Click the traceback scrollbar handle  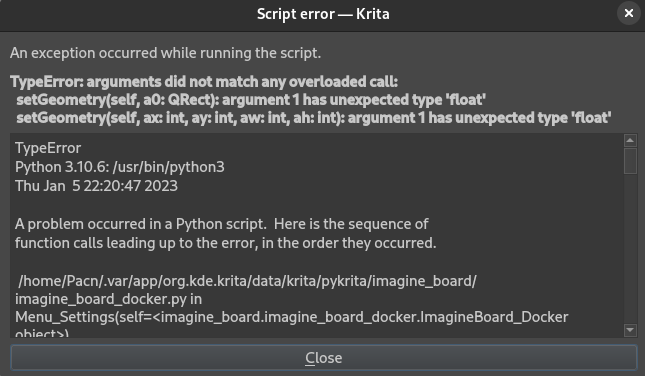[x=630, y=161]
